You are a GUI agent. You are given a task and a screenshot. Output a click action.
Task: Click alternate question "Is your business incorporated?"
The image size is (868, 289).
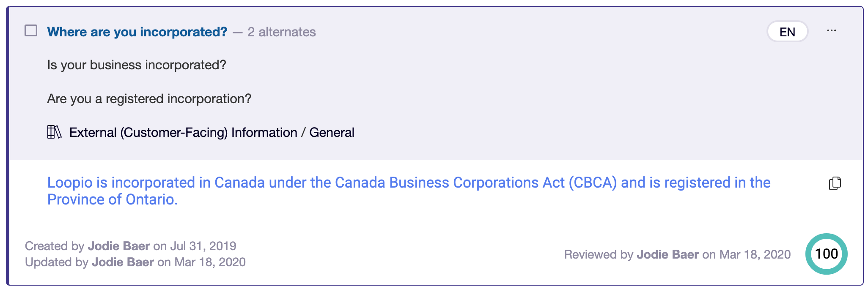(137, 65)
